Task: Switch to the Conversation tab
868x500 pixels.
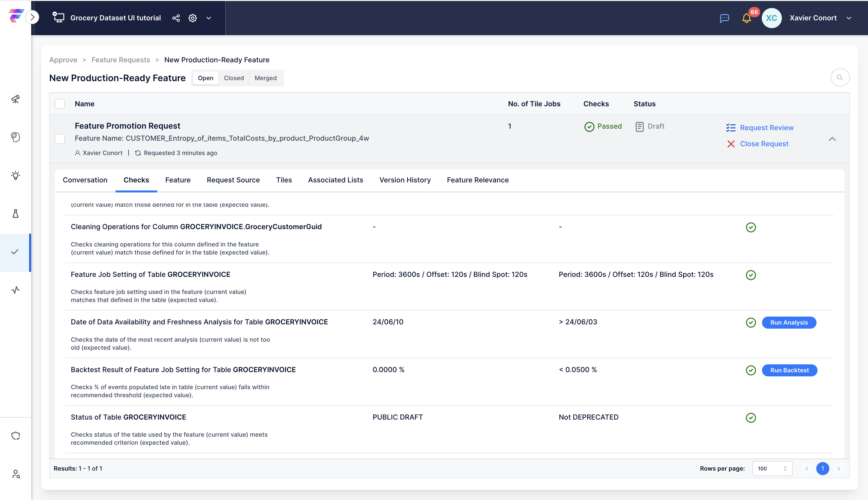Action: [x=85, y=180]
